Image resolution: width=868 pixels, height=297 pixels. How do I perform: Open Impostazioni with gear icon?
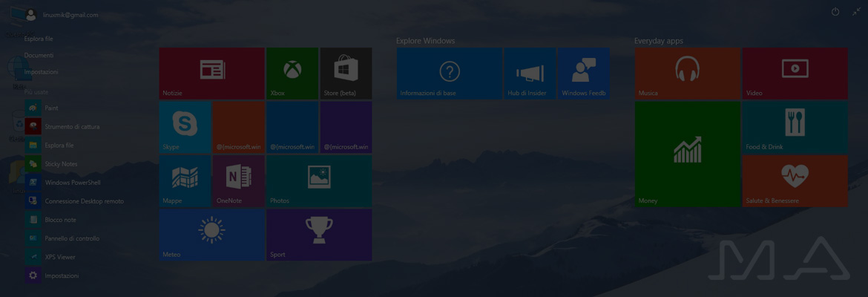pos(52,275)
